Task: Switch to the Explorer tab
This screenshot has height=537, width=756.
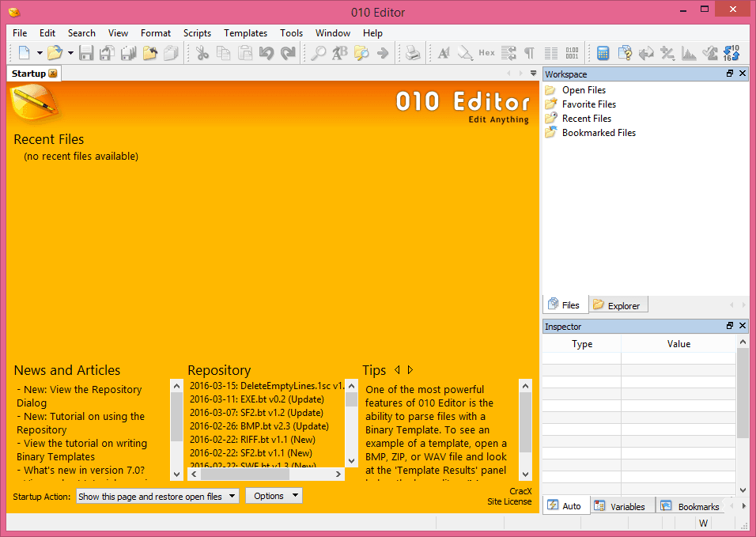Action: (x=618, y=305)
